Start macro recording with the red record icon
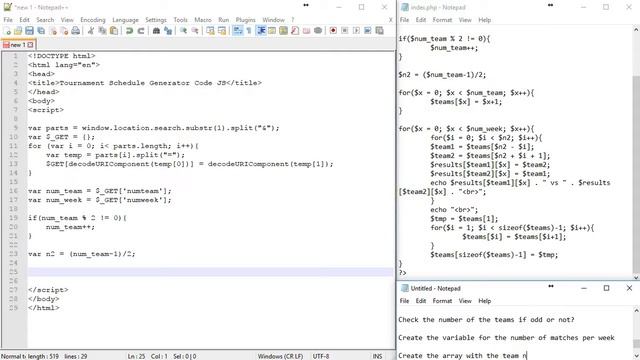The height and width of the screenshot is (360, 640). click(333, 31)
